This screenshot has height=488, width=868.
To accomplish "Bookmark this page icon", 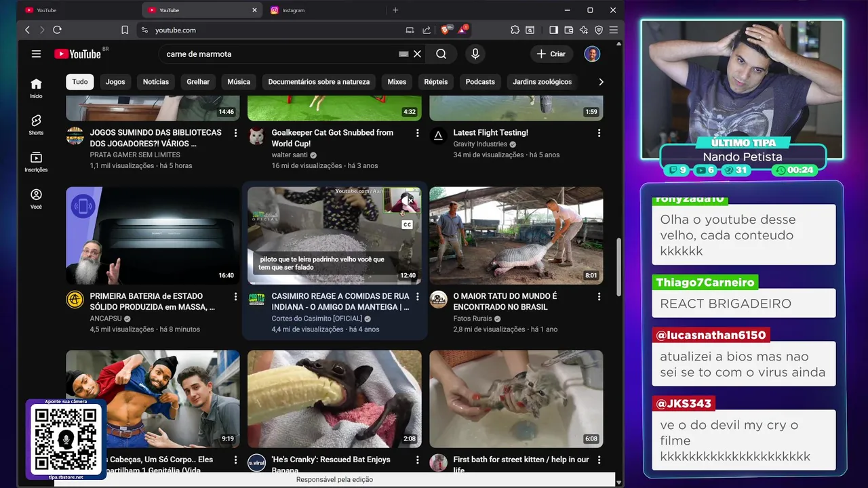I will [125, 30].
